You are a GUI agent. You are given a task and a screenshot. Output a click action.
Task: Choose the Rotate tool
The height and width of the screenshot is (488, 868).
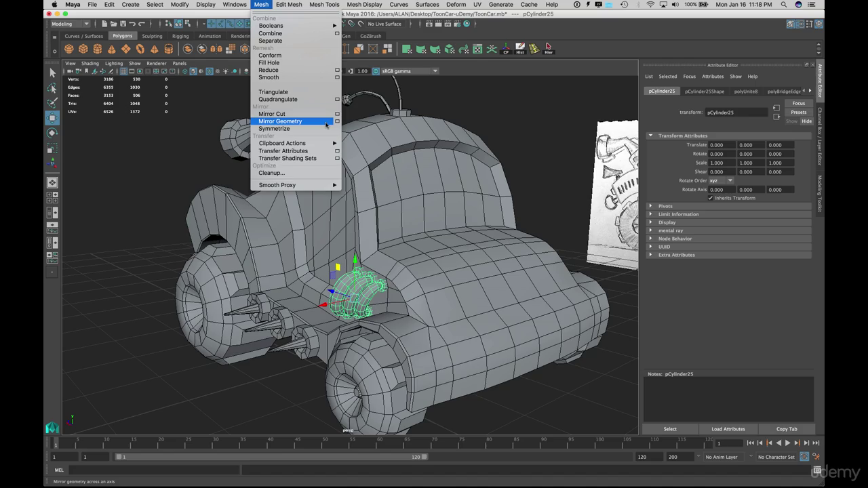coord(52,133)
